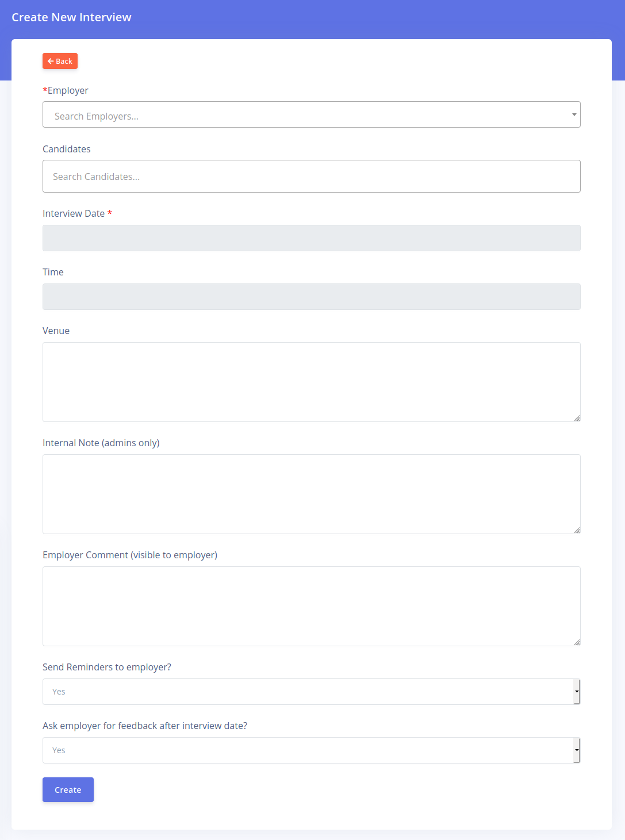Click the Time input field
Screen dimensions: 625x840
pyautogui.click(x=311, y=297)
